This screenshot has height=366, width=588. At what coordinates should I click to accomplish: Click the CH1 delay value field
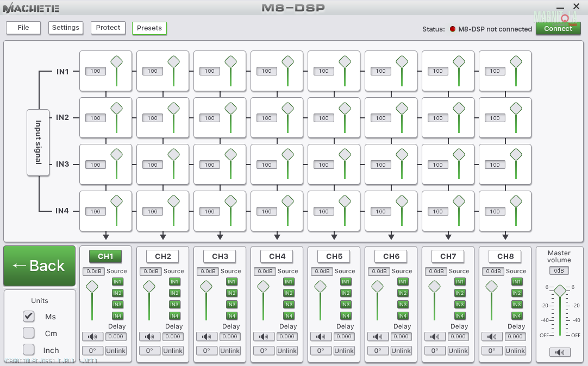coord(116,337)
